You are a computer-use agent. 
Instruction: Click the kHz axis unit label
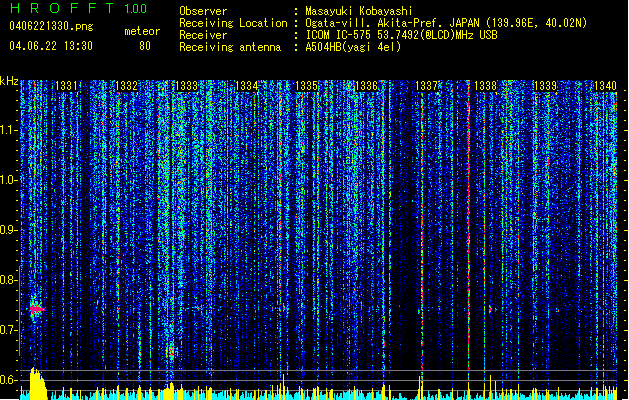click(x=9, y=81)
